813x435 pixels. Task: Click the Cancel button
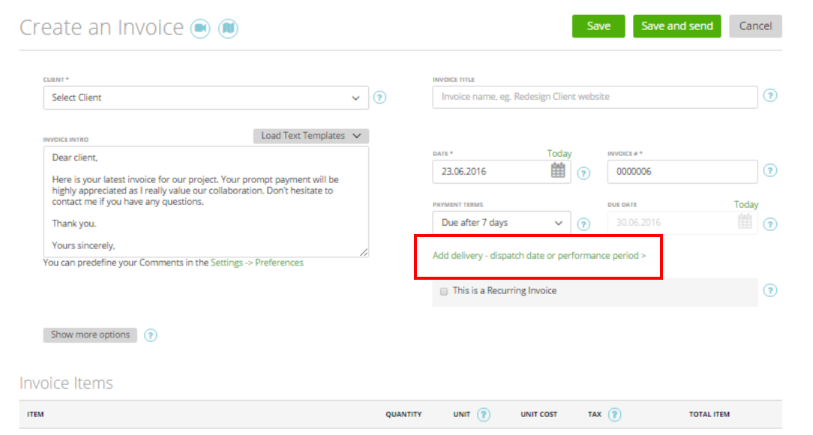755,26
